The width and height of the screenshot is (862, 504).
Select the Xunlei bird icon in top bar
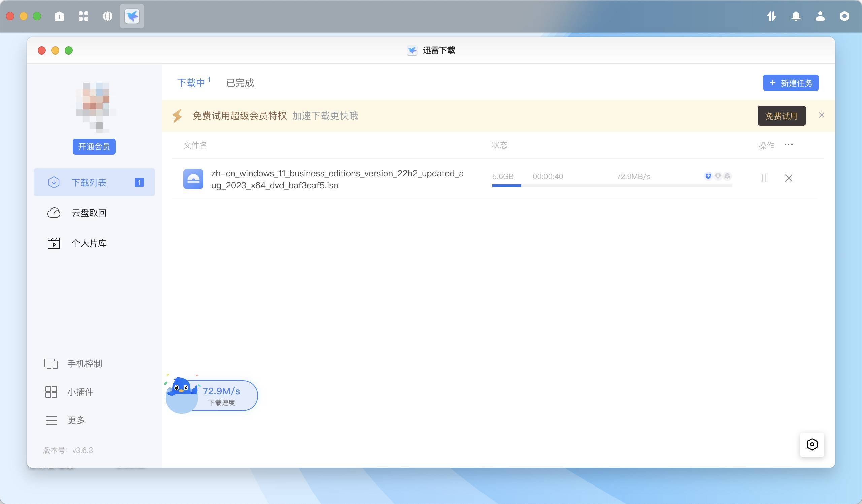[x=132, y=16]
